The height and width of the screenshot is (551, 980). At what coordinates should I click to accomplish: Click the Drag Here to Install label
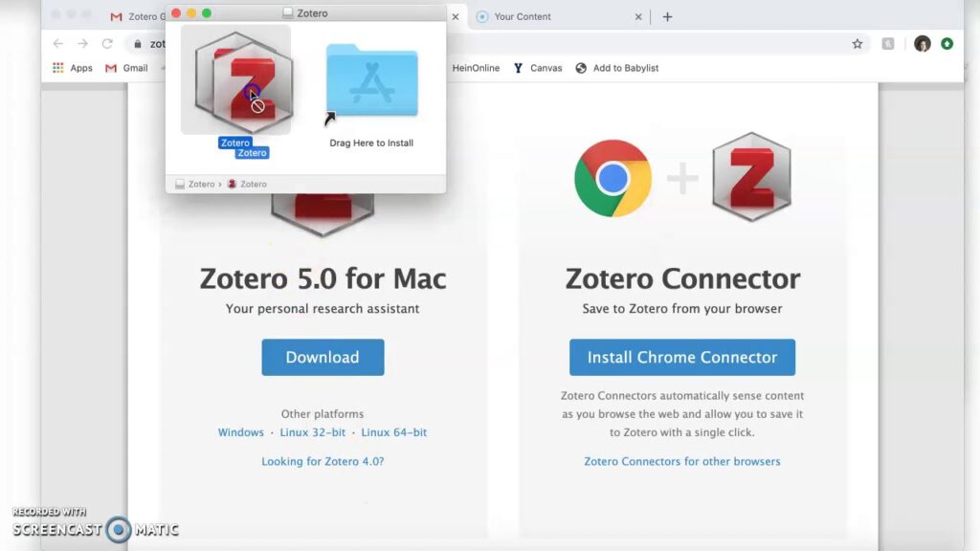[371, 143]
